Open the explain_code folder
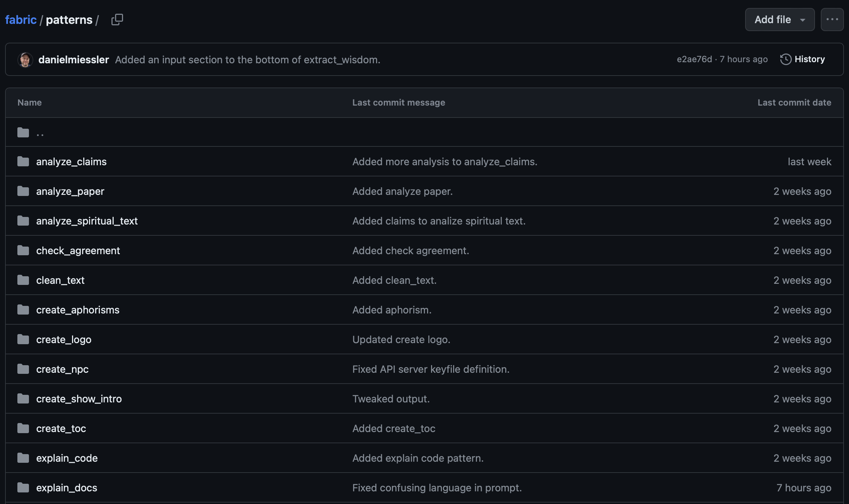Image resolution: width=849 pixels, height=504 pixels. 67,458
